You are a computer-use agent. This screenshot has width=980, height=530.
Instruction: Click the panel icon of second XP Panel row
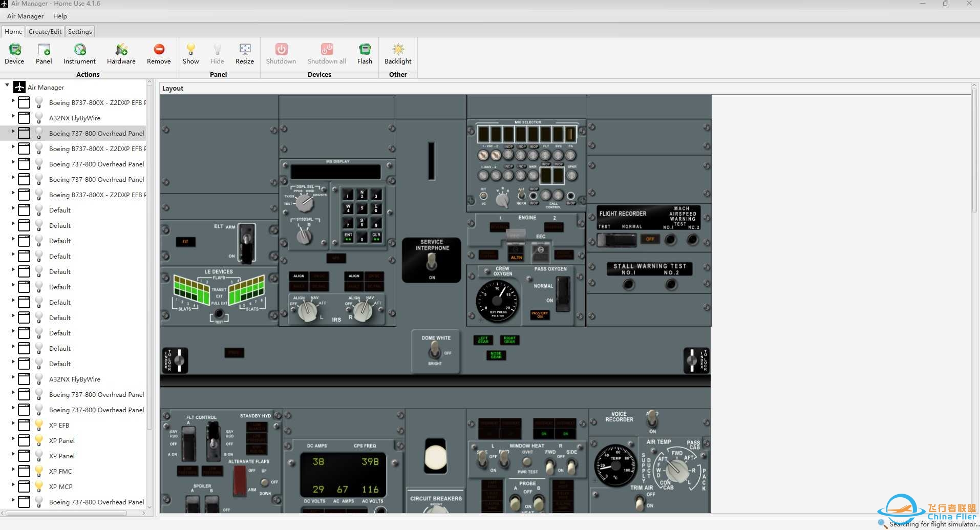24,456
